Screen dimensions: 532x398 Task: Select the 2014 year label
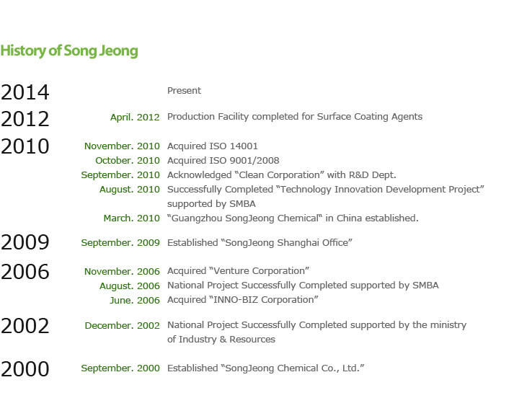25,92
